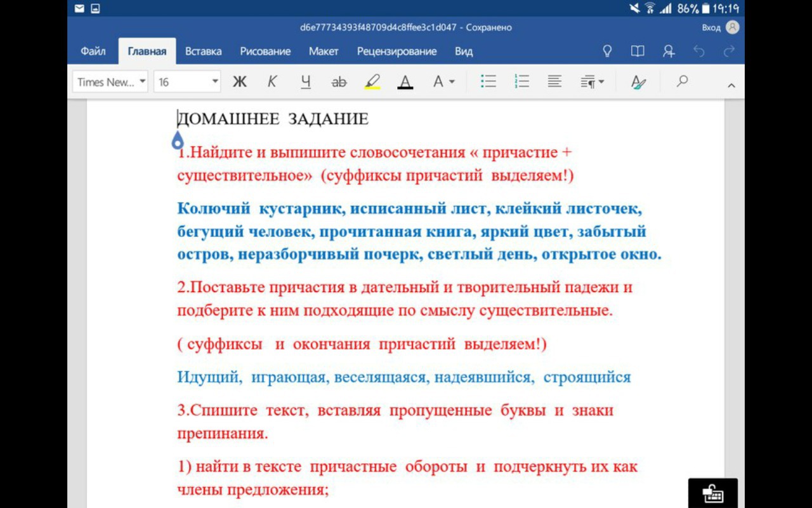Tap the Wi-Fi status icon

point(650,8)
